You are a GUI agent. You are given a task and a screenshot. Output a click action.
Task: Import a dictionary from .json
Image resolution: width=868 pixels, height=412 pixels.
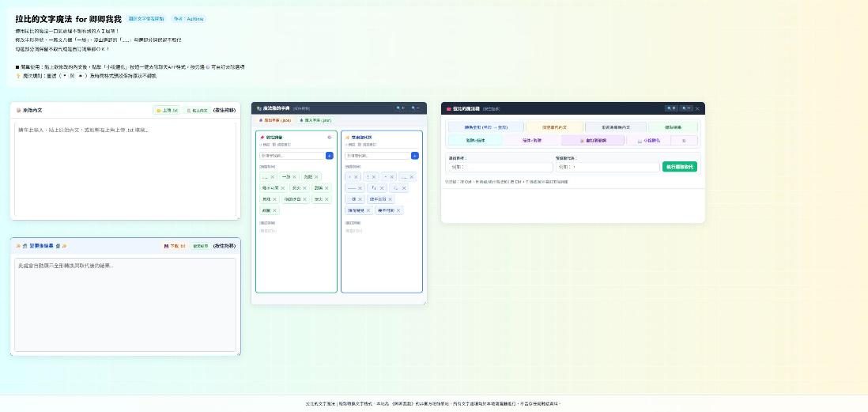point(315,120)
